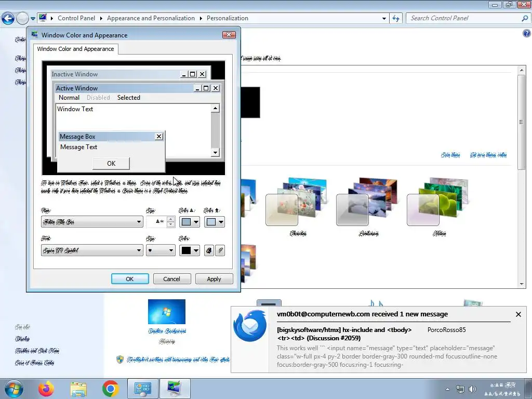Click the Desktop Background thumbnail
Viewport: 532px width, 399px height.
[167, 312]
